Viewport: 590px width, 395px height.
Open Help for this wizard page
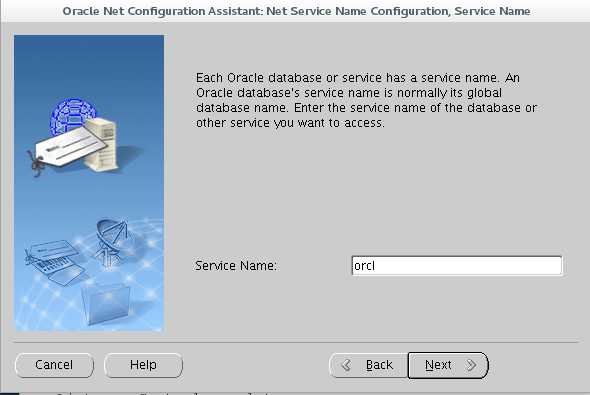(x=143, y=365)
